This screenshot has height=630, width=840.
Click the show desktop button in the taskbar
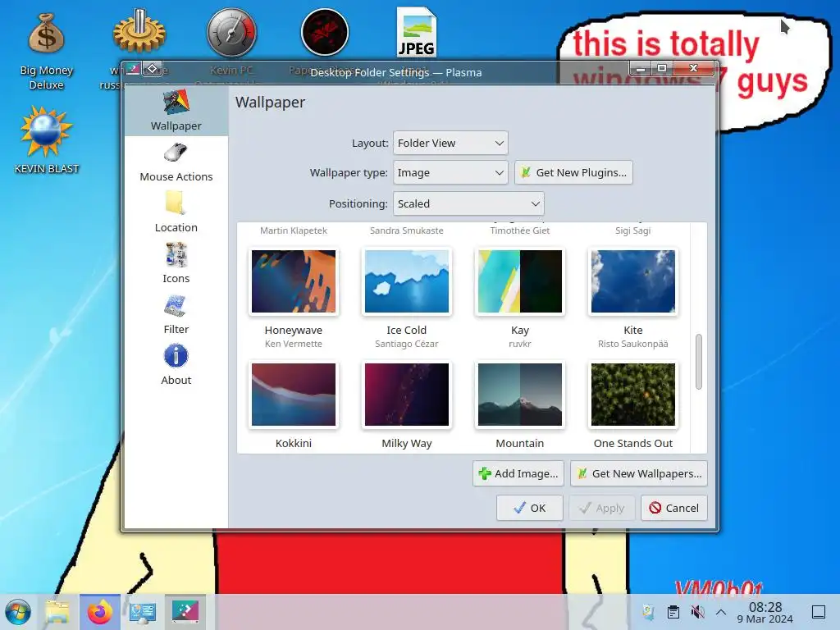(819, 612)
